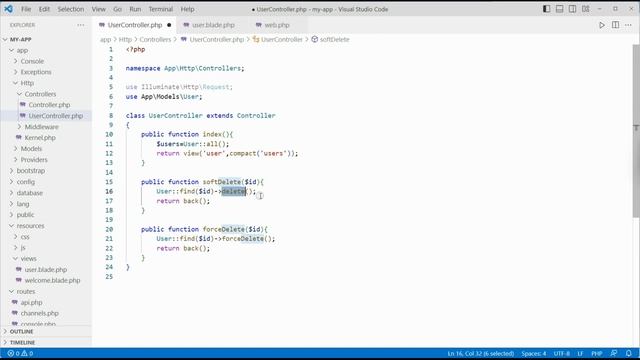
Task: Click PHP file icon of UserController.php tab
Action: [102, 25]
